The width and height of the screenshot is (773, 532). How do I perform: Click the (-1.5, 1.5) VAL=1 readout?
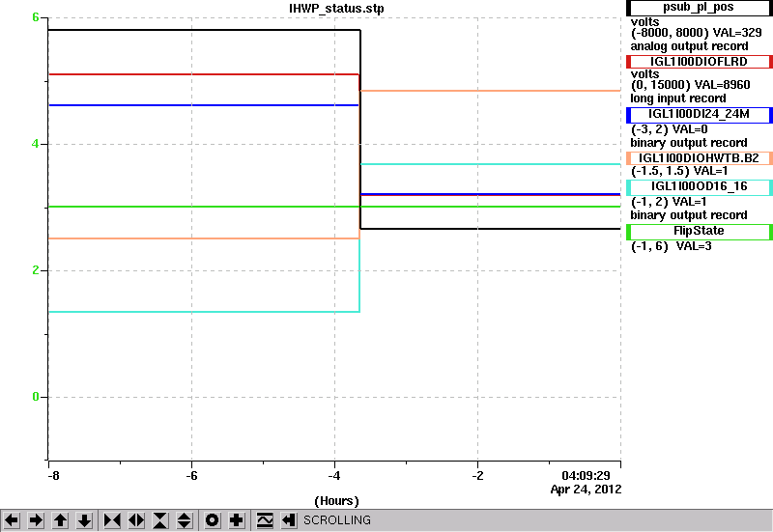point(679,171)
